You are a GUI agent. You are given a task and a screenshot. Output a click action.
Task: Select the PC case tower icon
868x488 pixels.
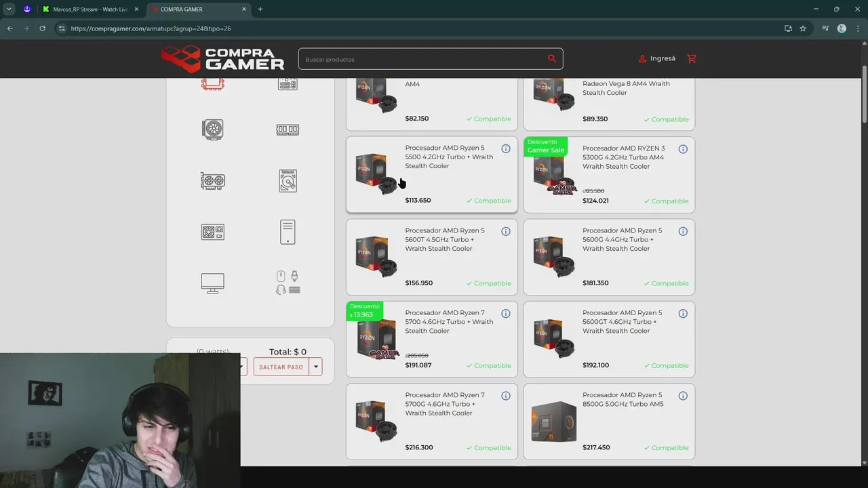coord(288,232)
